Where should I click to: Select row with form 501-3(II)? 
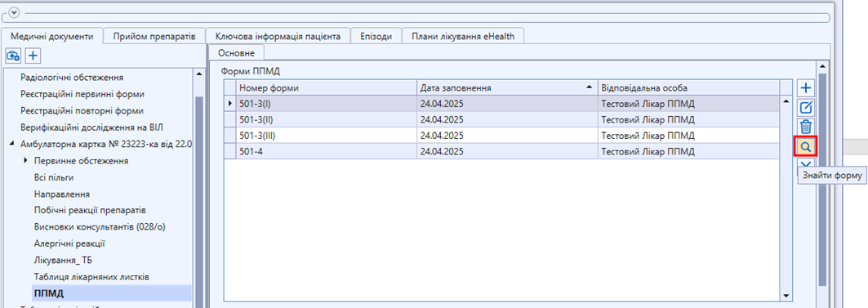point(501,119)
